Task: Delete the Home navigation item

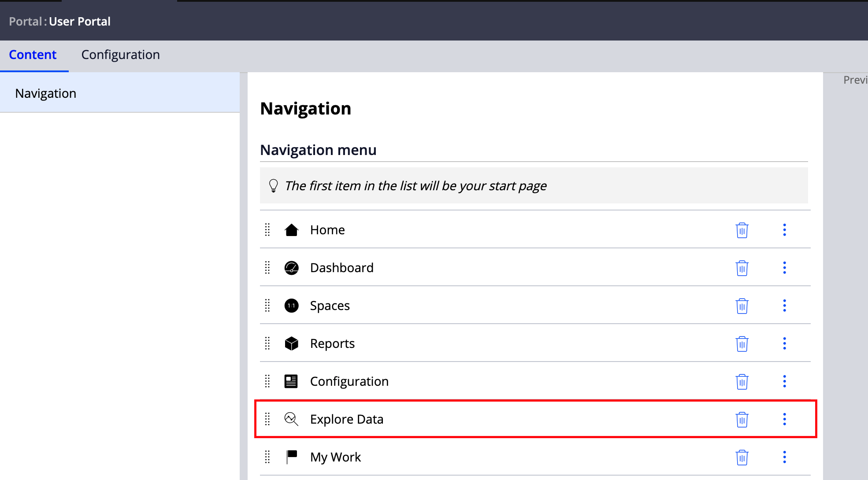Action: point(742,230)
